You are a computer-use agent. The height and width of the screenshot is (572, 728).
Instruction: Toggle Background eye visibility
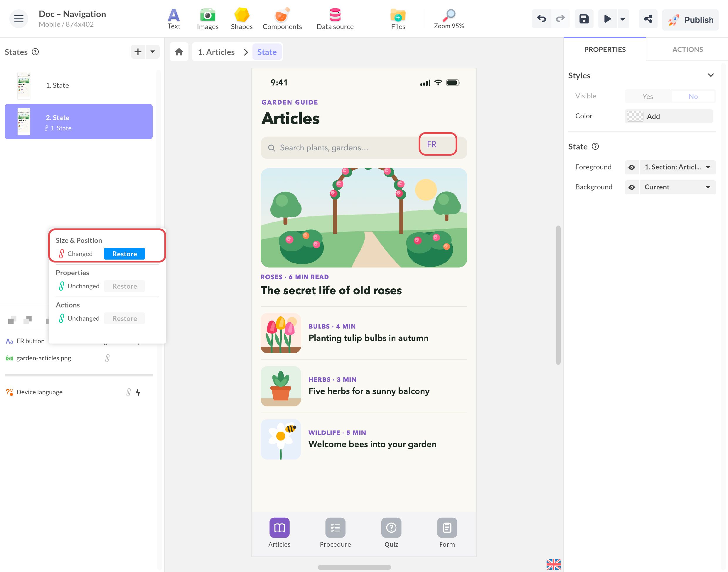point(631,187)
